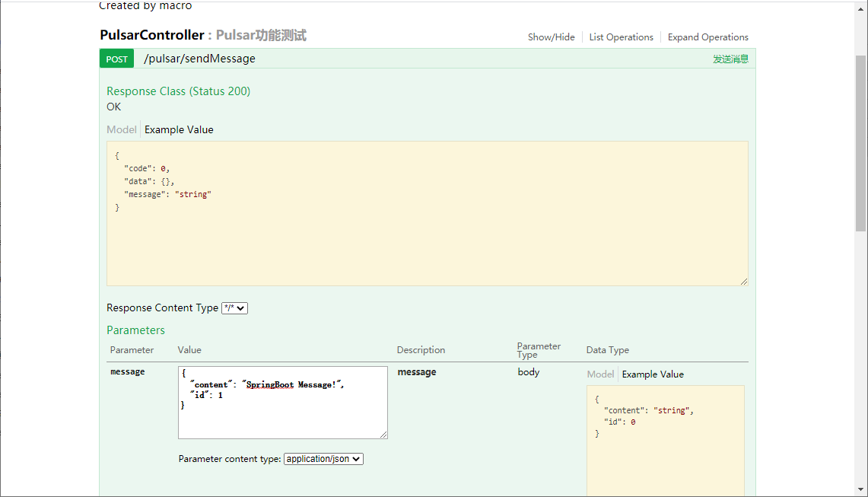Viewport: 868px width, 497px height.
Task: Click the PulsarController heading link
Action: pos(151,35)
